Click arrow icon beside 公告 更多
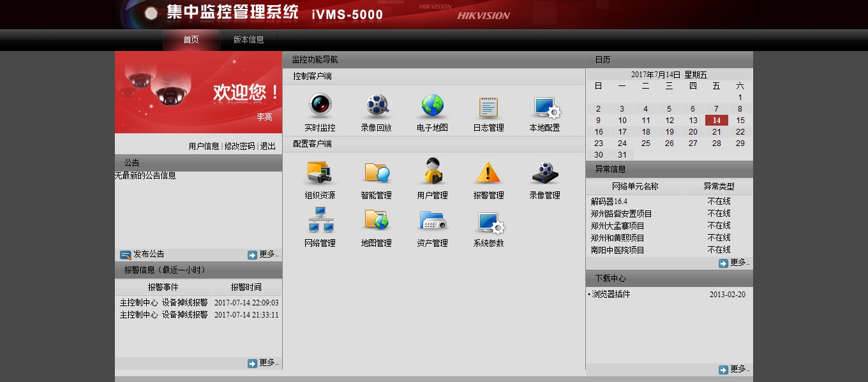 coord(252,255)
